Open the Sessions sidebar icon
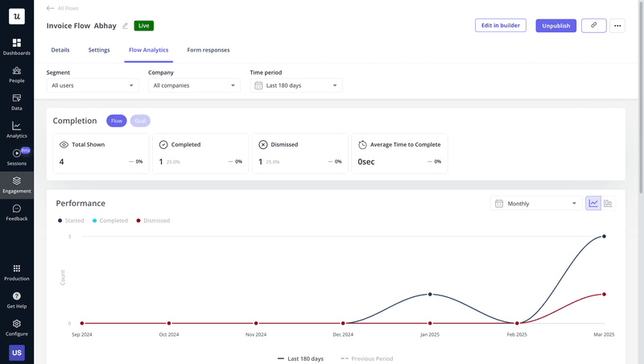644x364 pixels. click(16, 157)
